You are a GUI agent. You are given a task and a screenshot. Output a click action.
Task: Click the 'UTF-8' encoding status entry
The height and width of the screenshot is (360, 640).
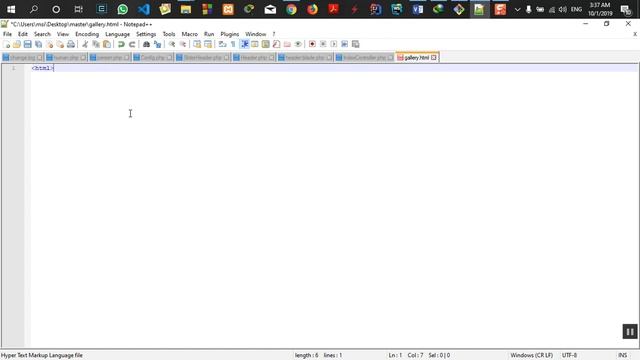[569, 356]
